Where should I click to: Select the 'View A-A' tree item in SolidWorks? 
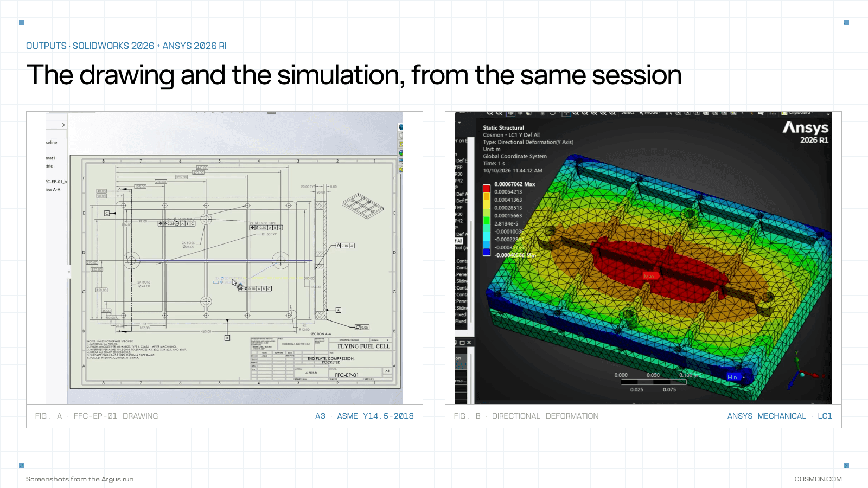[x=53, y=190]
